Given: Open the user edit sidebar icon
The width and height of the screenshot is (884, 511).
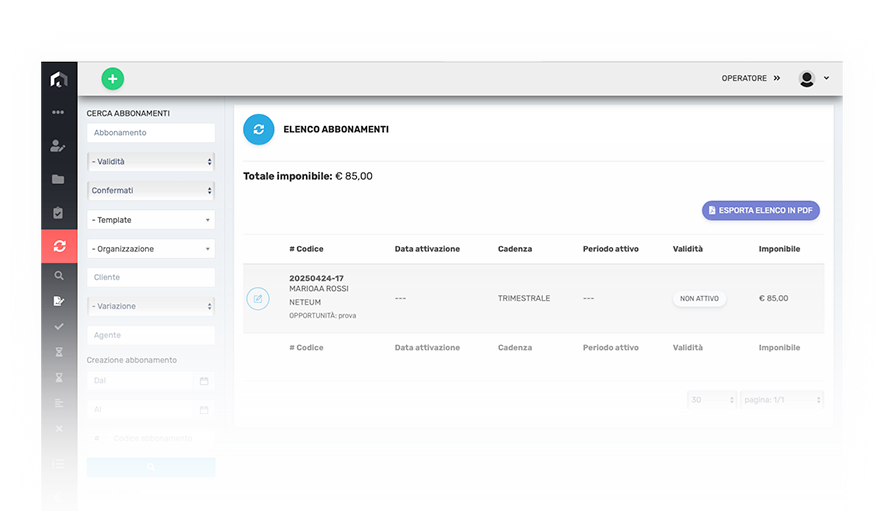Looking at the screenshot, I should click(58, 146).
